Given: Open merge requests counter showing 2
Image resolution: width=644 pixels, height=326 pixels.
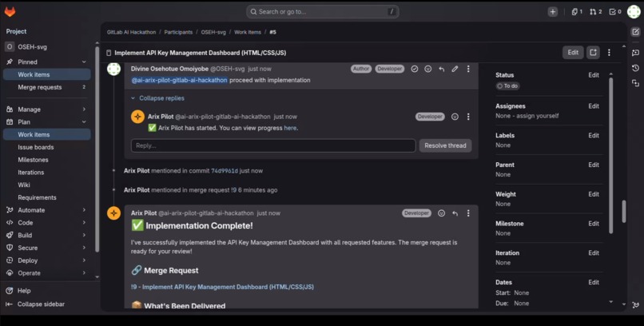Looking at the screenshot, I should [595, 12].
